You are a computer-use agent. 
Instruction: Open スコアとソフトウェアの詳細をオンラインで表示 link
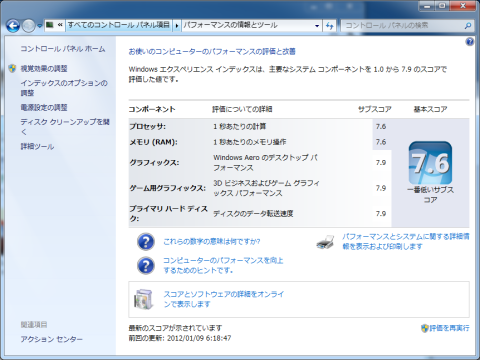click(x=224, y=299)
